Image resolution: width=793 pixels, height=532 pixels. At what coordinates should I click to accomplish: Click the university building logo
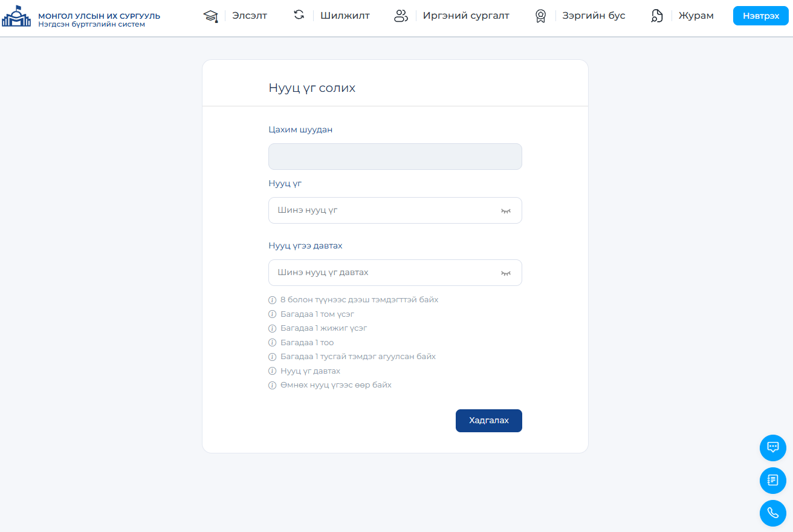click(17, 16)
